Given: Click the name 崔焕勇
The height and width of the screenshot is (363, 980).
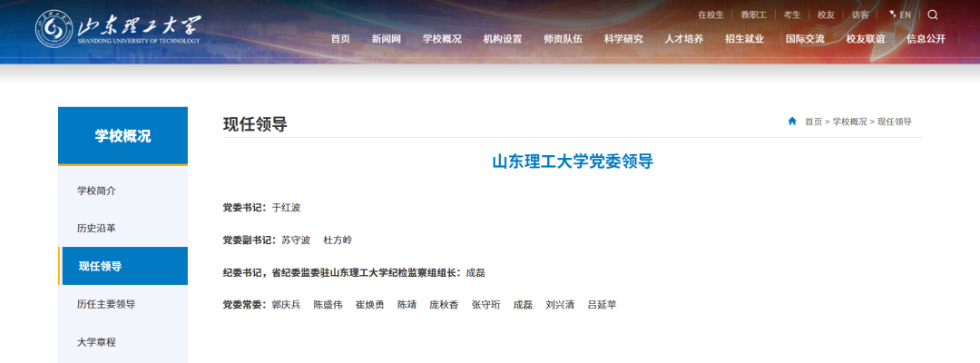Looking at the screenshot, I should [x=370, y=305].
